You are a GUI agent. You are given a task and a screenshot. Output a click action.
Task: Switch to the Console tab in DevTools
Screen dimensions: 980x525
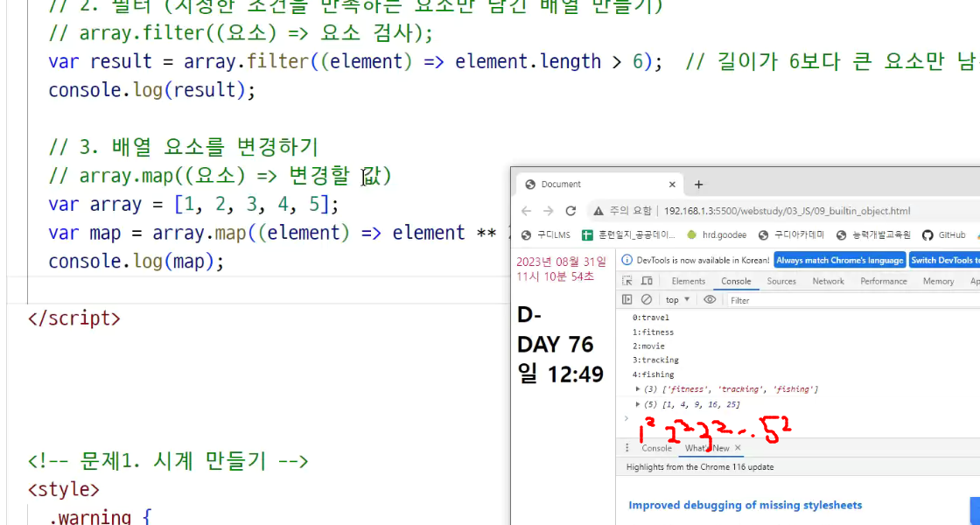click(736, 281)
